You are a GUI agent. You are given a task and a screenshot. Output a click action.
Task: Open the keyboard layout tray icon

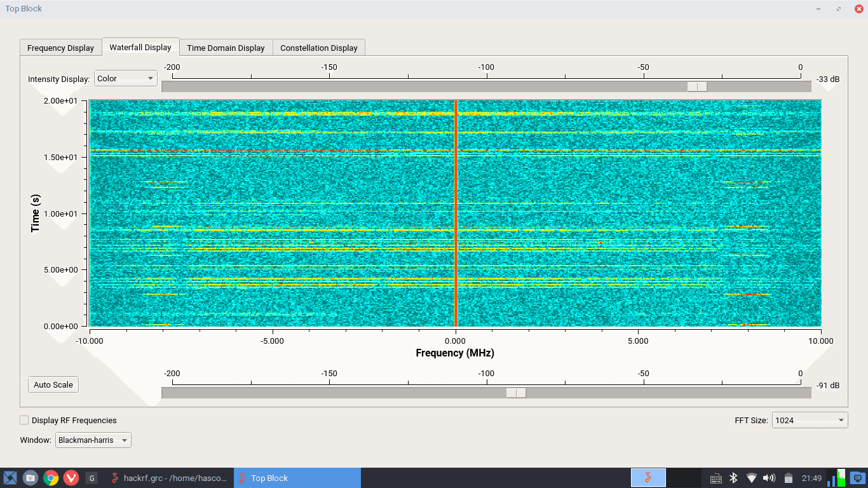point(715,478)
